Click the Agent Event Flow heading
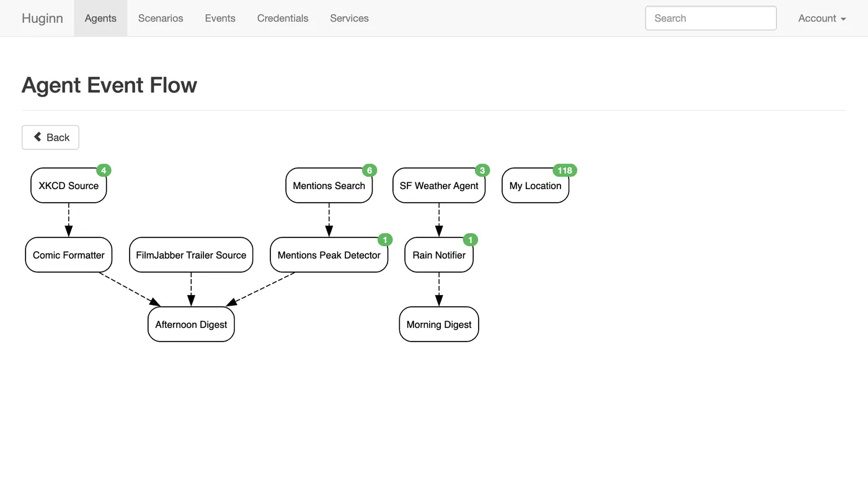Screen dimensions: 868x483 [109, 85]
